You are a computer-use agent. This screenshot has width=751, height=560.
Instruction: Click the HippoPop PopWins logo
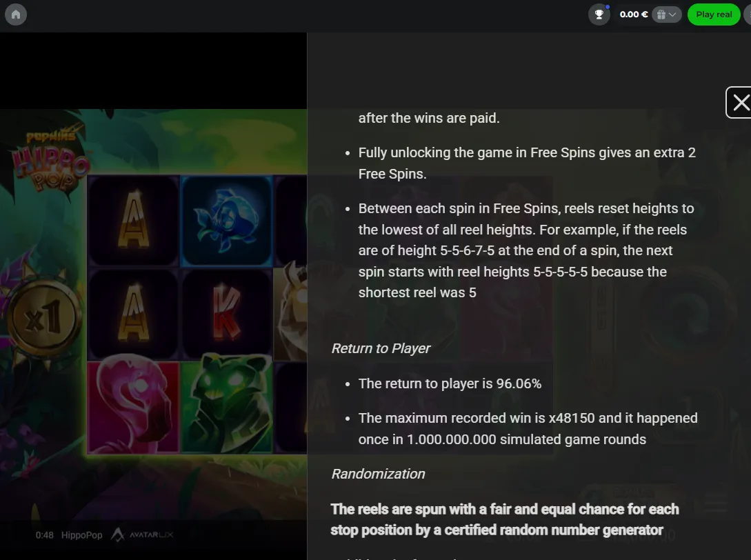[x=50, y=161]
